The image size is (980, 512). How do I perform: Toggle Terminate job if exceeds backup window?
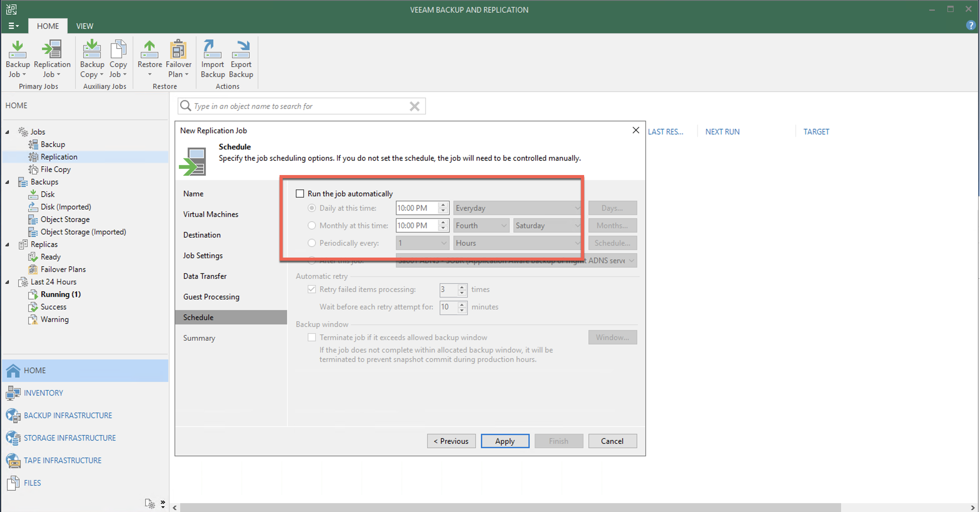[311, 337]
